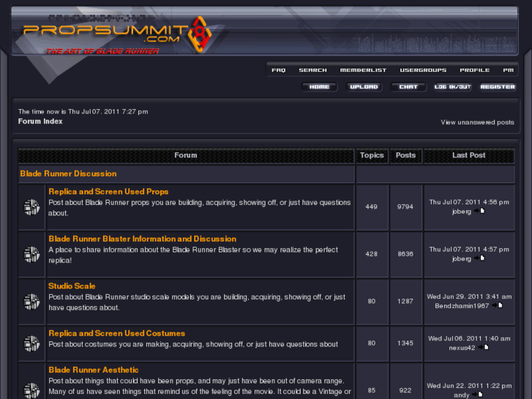
Task: Open Replica and Screen Used Props forum
Action: [108, 192]
